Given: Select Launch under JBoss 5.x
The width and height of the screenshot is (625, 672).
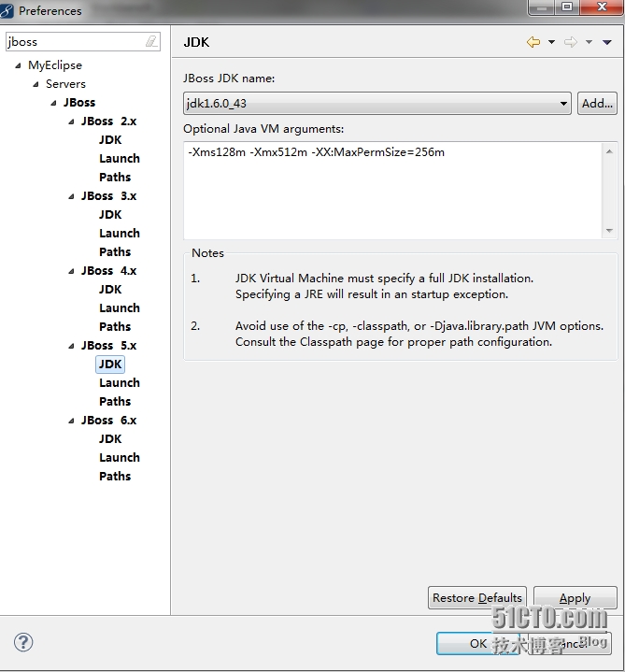Looking at the screenshot, I should (x=120, y=382).
